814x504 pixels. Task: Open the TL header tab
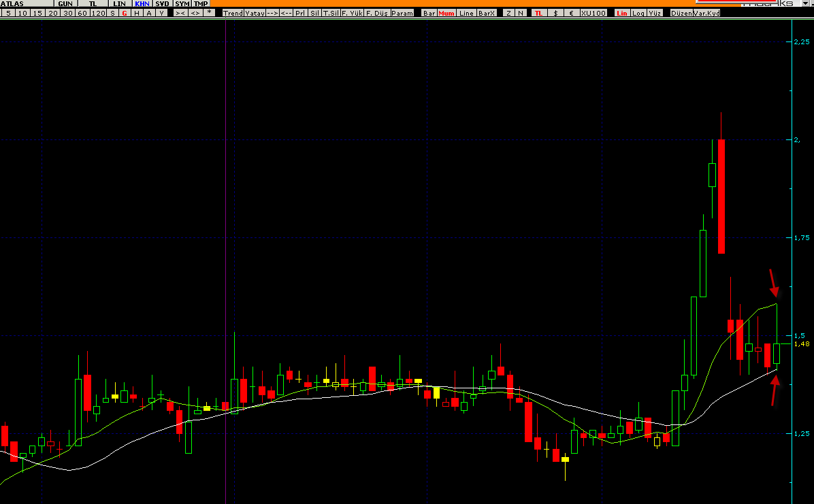93,3
